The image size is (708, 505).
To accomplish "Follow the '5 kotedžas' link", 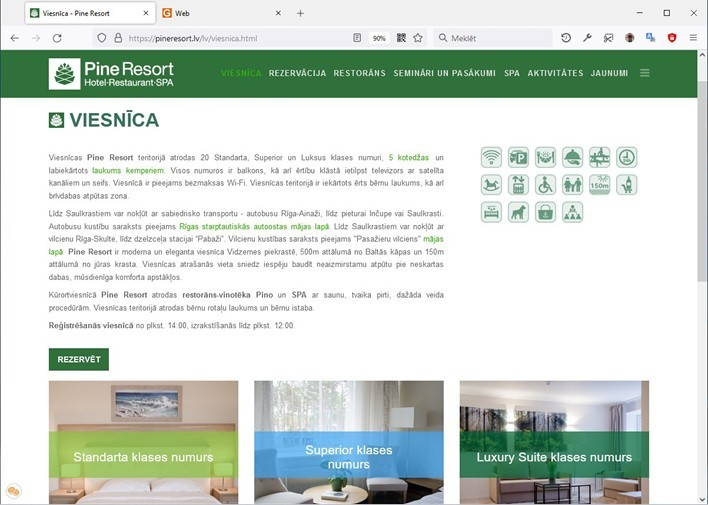I will click(x=409, y=158).
